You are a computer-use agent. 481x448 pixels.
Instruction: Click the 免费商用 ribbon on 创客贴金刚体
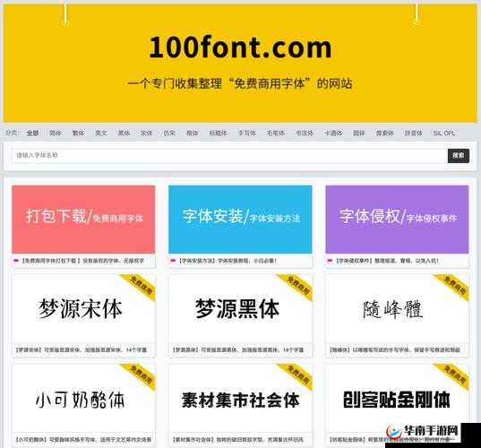point(454,375)
